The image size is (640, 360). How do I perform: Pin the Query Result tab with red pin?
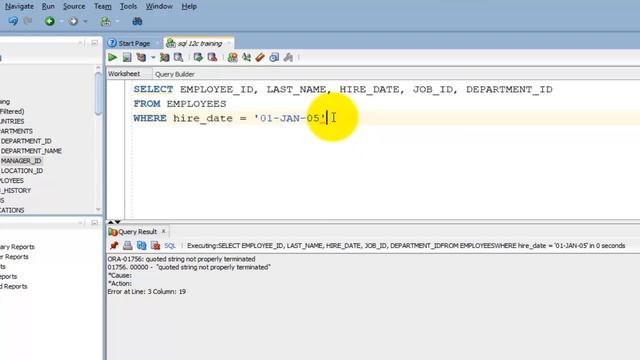[x=114, y=246]
